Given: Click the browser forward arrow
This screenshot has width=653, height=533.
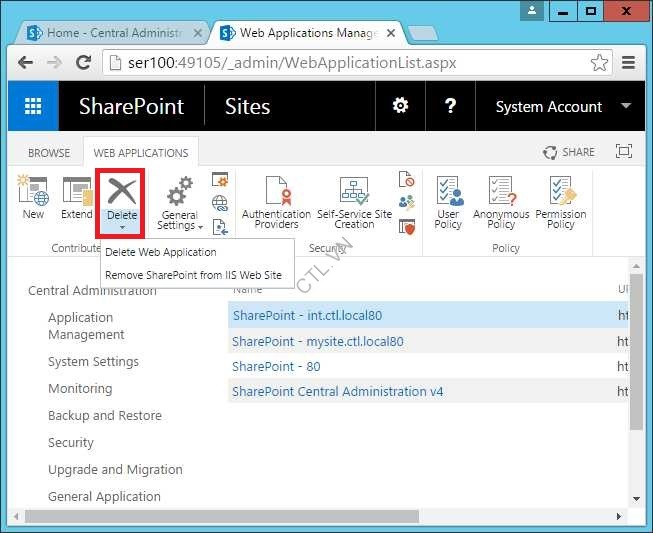Looking at the screenshot, I should pos(54,63).
